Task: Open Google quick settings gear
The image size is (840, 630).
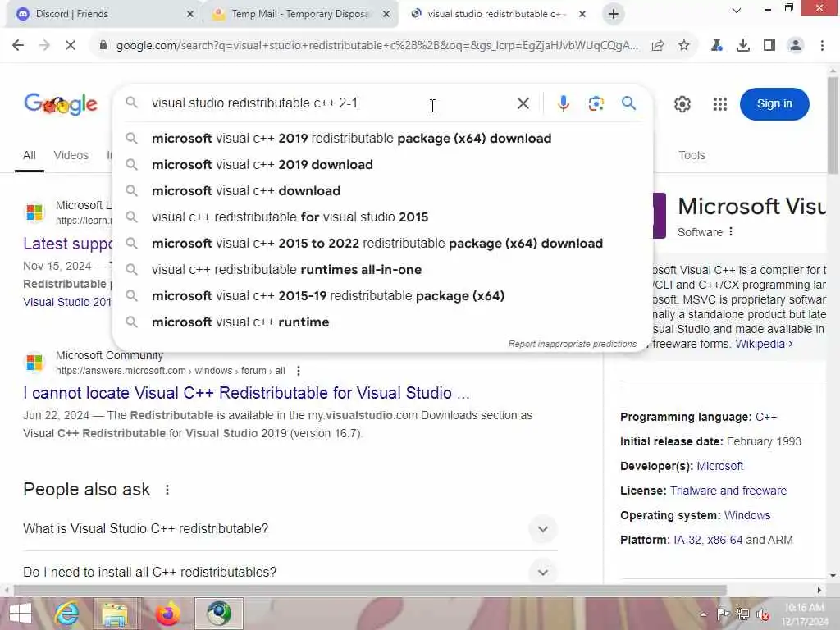Action: point(682,104)
